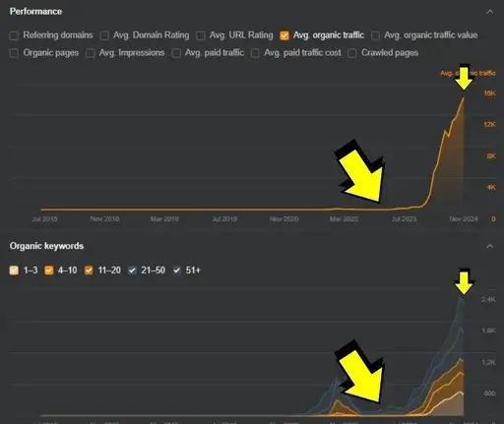Click the 2.4K keywords axis value

point(488,299)
